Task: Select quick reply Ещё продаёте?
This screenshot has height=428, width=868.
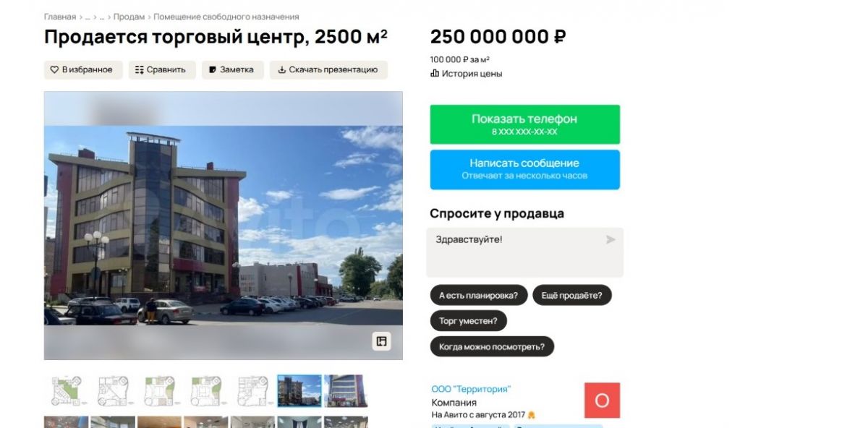Action: pos(572,295)
